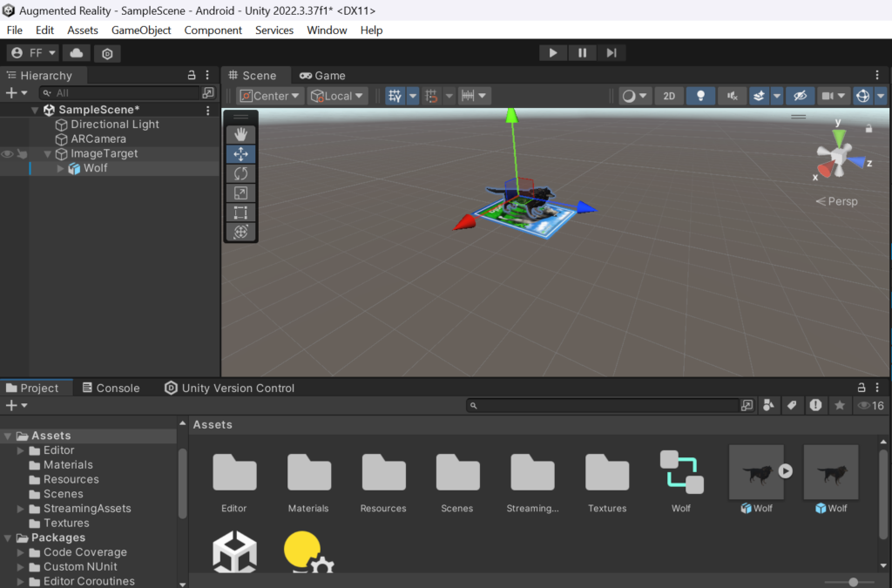Switch to the Console tab
892x588 pixels.
pyautogui.click(x=111, y=388)
